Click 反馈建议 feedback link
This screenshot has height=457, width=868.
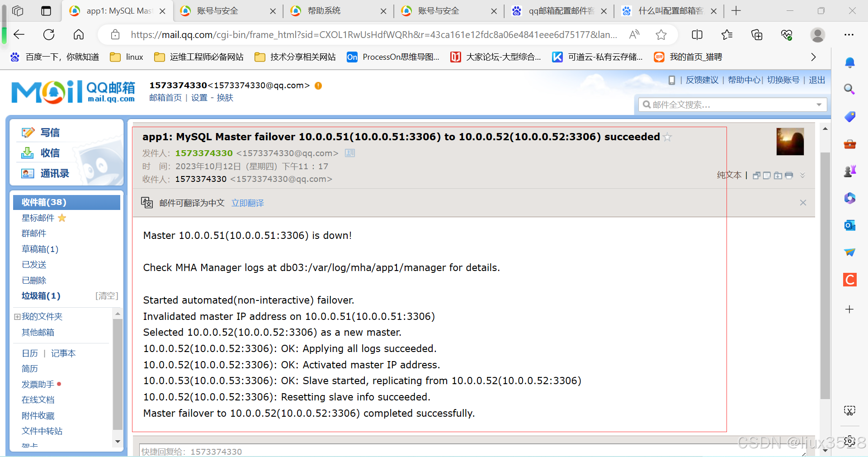tap(702, 80)
